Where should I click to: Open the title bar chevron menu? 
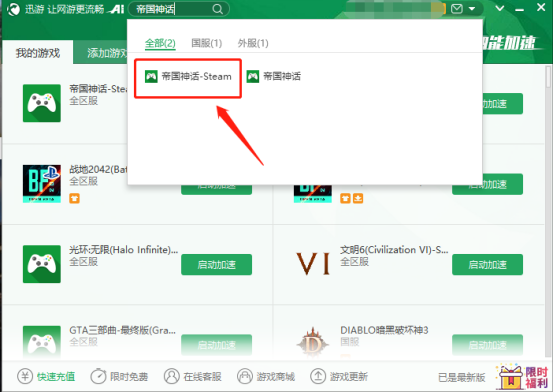[x=500, y=8]
